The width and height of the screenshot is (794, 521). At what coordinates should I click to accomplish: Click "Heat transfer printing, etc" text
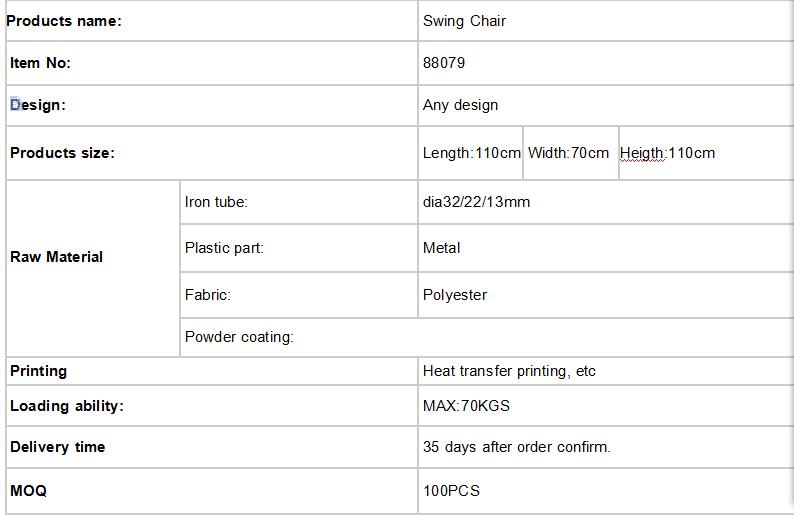pyautogui.click(x=509, y=371)
